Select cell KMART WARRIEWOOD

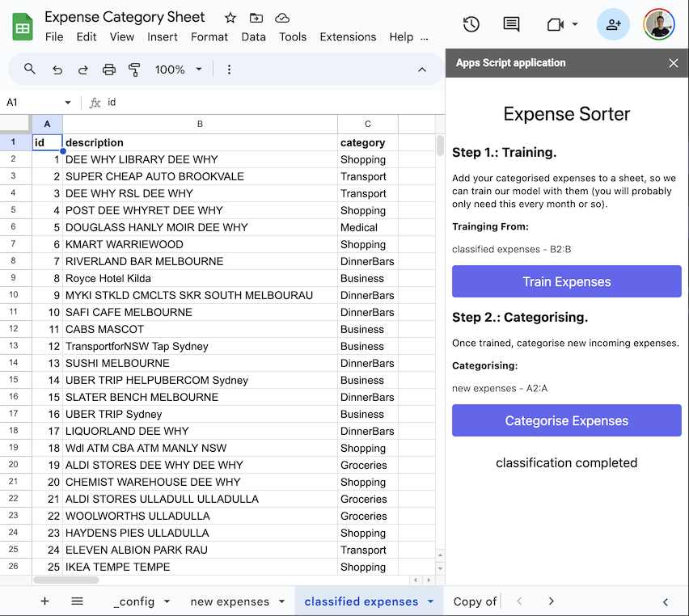(x=200, y=244)
